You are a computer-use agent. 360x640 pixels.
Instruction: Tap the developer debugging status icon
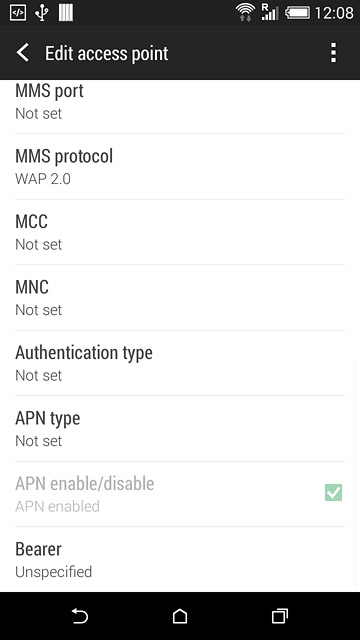pos(18,13)
